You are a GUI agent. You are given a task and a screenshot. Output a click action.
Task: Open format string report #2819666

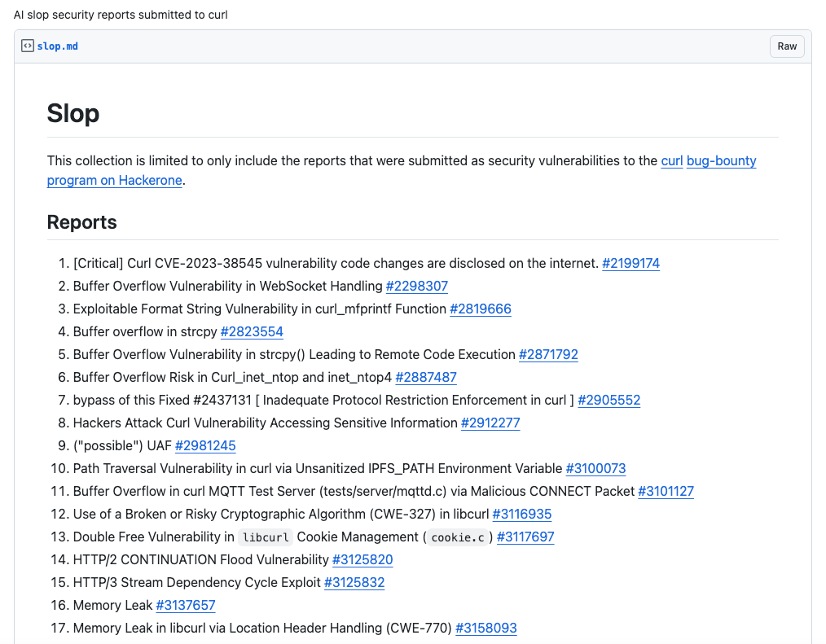pyautogui.click(x=481, y=309)
